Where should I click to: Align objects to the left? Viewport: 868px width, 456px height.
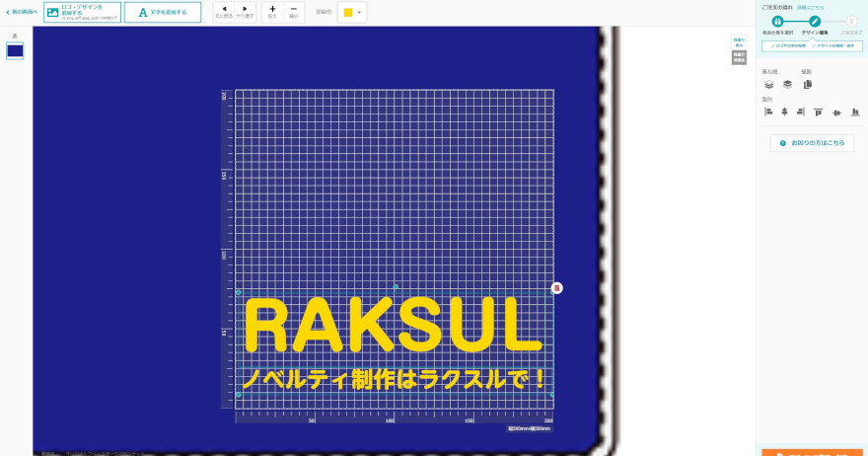(x=768, y=112)
